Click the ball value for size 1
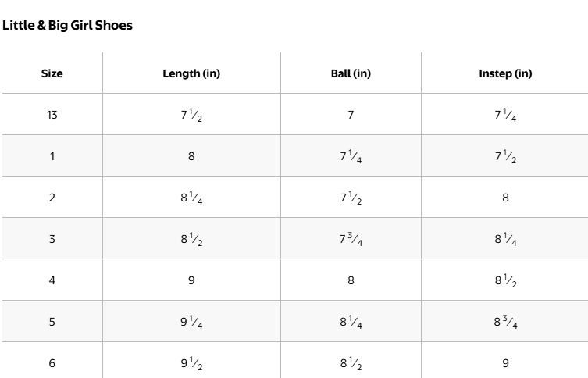The width and height of the screenshot is (588, 378). [351, 157]
